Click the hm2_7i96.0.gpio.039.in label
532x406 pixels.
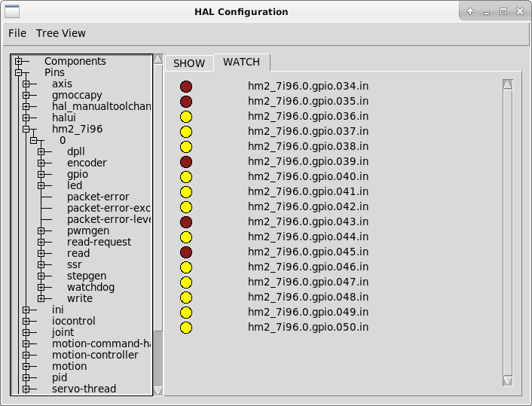[308, 161]
